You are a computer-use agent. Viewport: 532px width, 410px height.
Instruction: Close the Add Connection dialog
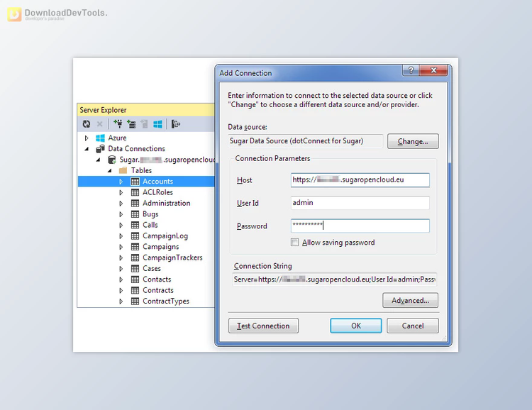[x=433, y=70]
